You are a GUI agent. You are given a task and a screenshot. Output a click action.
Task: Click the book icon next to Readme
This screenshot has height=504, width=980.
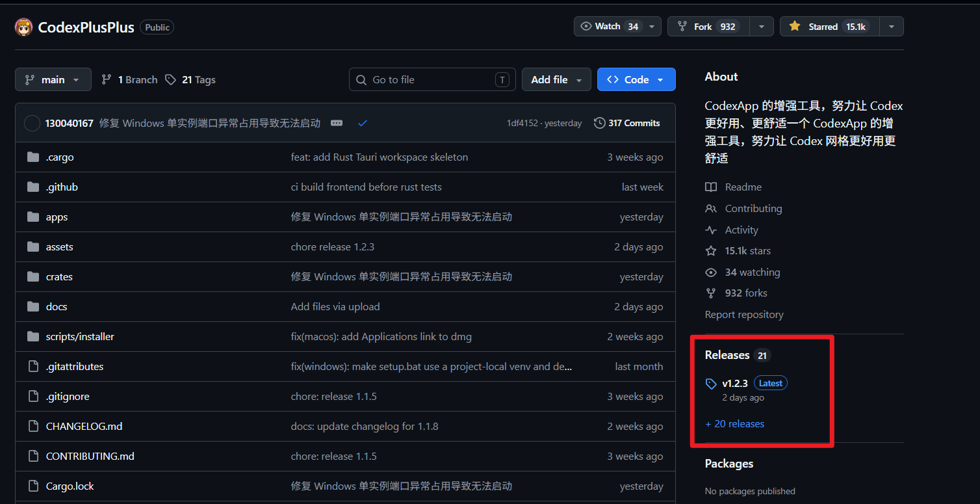pyautogui.click(x=711, y=187)
